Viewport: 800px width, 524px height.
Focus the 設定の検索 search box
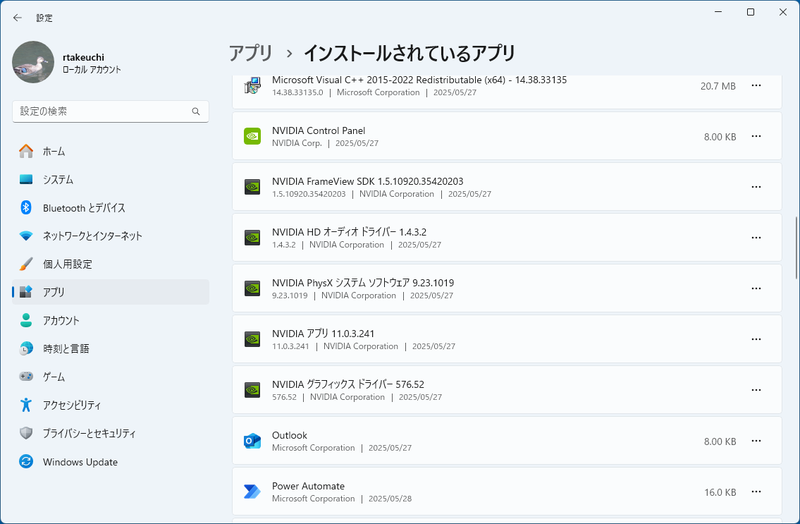[110, 111]
